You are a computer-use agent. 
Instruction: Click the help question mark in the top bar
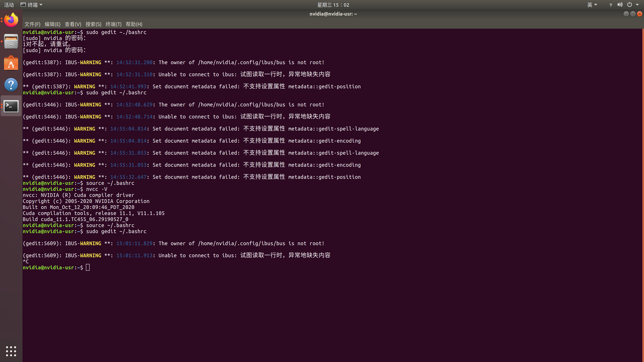pyautogui.click(x=611, y=5)
